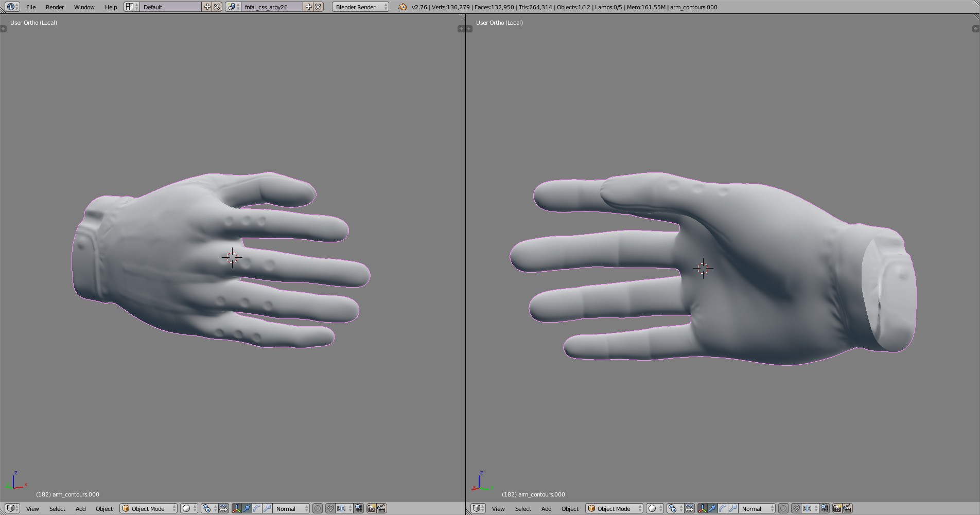Select scale manipulator icon in right viewport header
Screen dimensions: 980x515
(x=733, y=508)
